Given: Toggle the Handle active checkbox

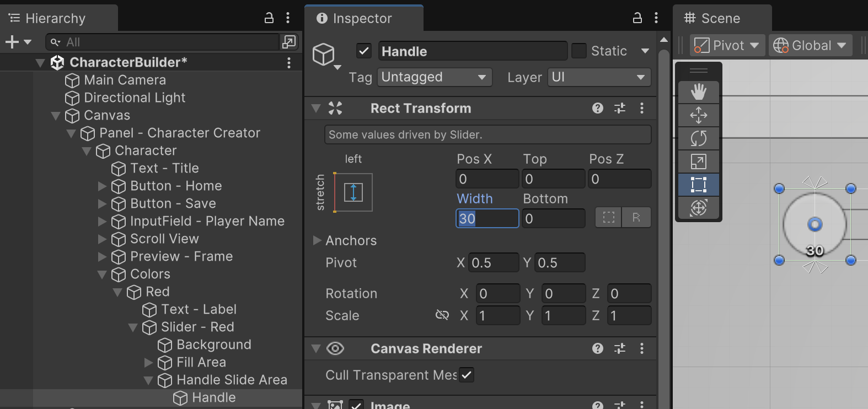Looking at the screenshot, I should 364,51.
